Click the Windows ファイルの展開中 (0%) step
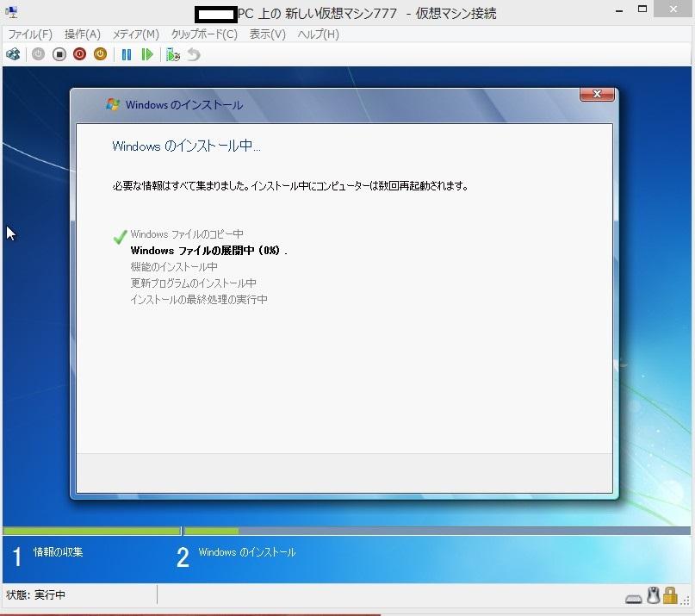The width and height of the screenshot is (695, 616). (208, 251)
